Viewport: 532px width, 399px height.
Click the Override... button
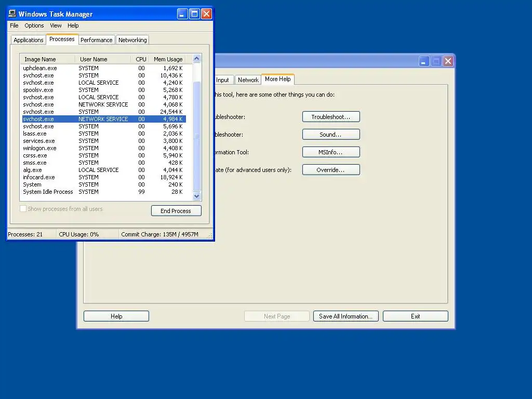click(x=331, y=170)
